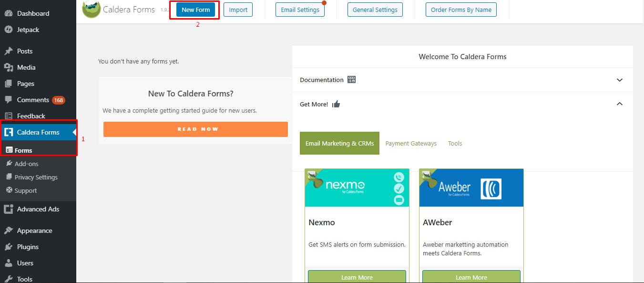
Task: Open the Nexmo add-on banner image
Action: click(x=357, y=188)
